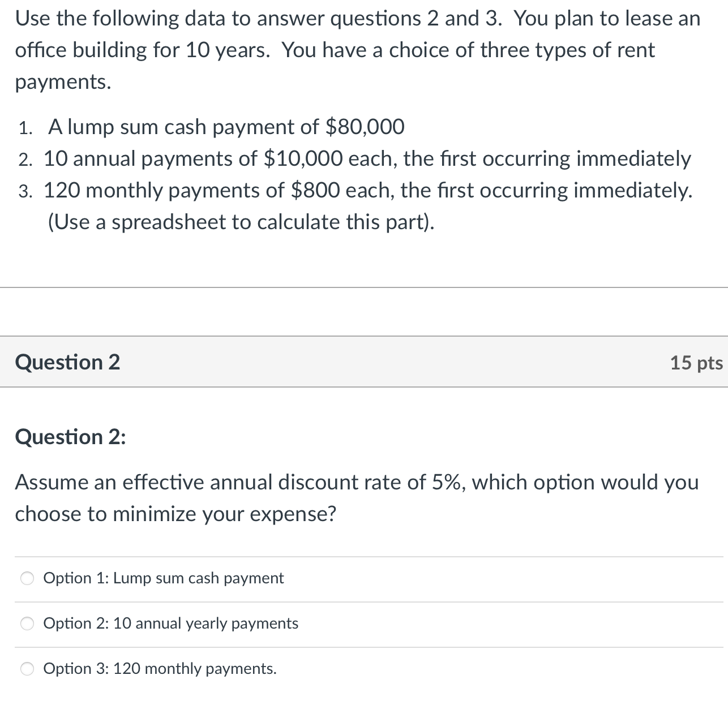Choose 'Lump sum cash payment' answer
Viewport: 728px width, 705px height.
tap(27, 578)
